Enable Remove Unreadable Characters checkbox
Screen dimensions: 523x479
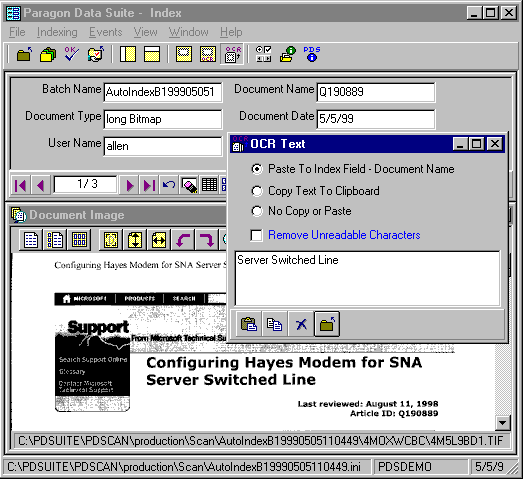pyautogui.click(x=256, y=235)
